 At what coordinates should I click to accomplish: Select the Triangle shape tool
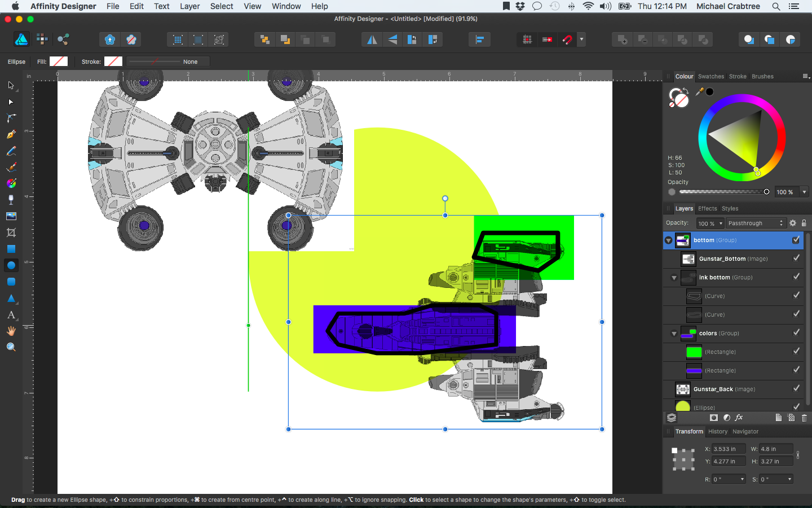(x=11, y=298)
